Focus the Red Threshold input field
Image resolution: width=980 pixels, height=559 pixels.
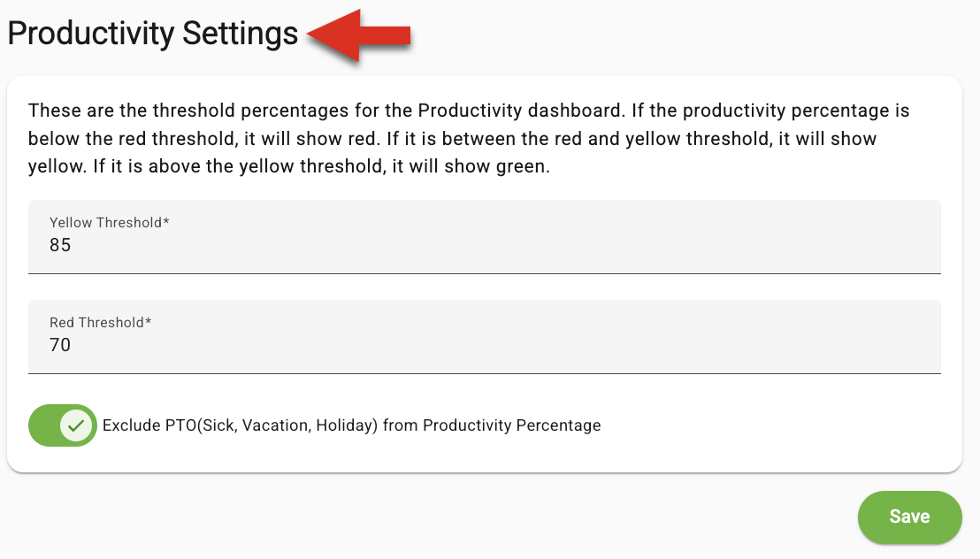(x=485, y=337)
